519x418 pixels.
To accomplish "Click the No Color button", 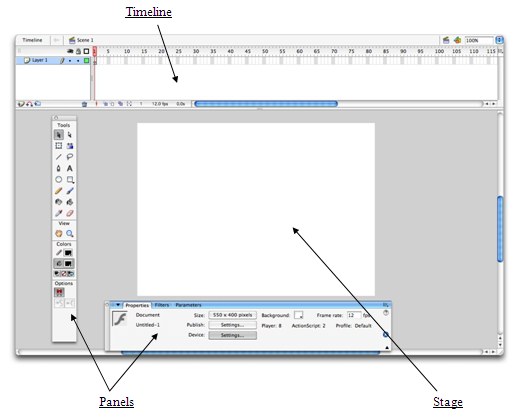I will coord(64,274).
